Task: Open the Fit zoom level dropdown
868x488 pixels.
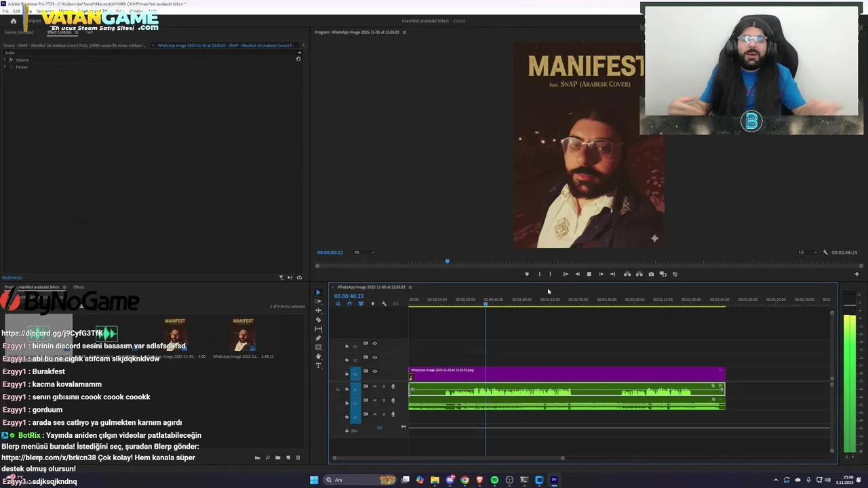Action: click(364, 252)
